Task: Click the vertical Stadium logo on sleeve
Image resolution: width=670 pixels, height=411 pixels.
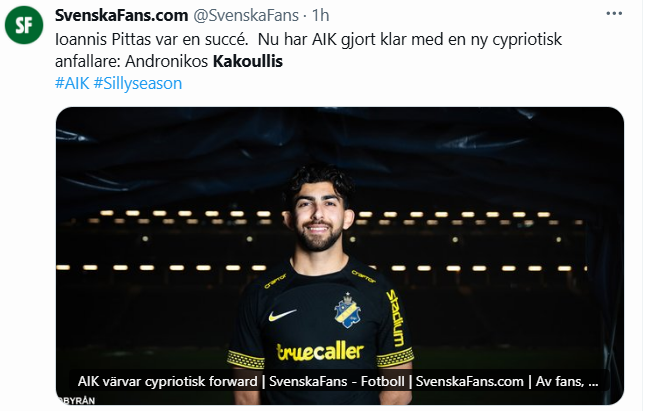Action: click(x=395, y=317)
